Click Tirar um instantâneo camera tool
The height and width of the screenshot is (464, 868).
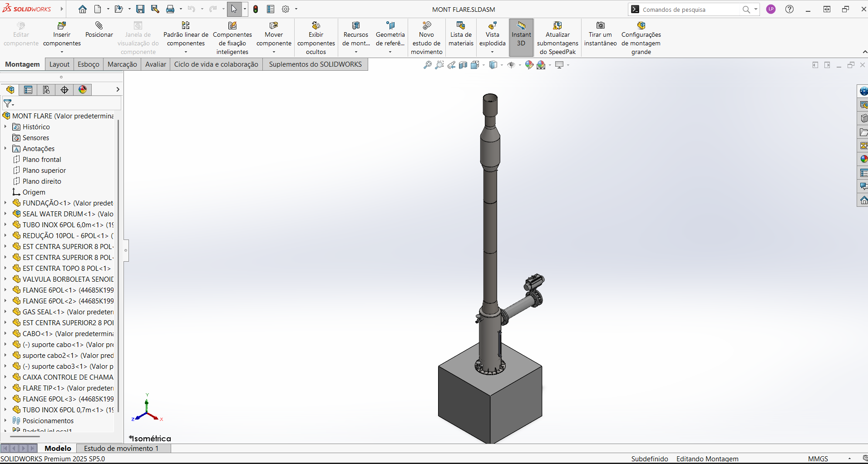click(600, 34)
